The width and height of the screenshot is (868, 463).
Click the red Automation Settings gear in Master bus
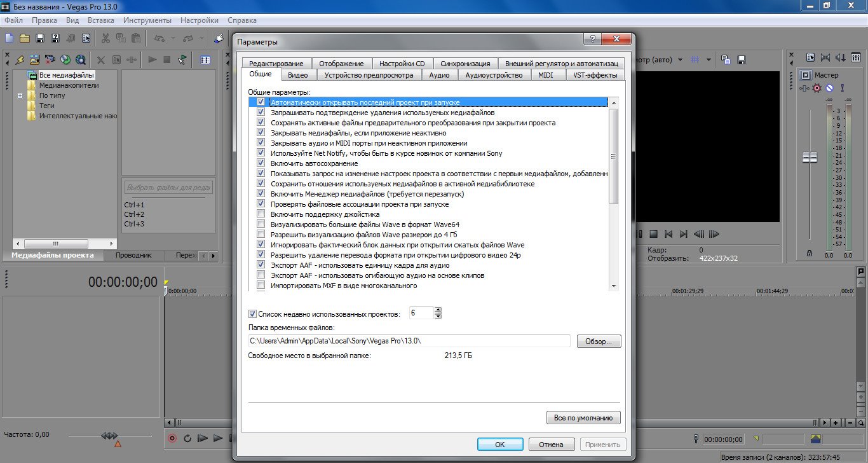[x=817, y=88]
